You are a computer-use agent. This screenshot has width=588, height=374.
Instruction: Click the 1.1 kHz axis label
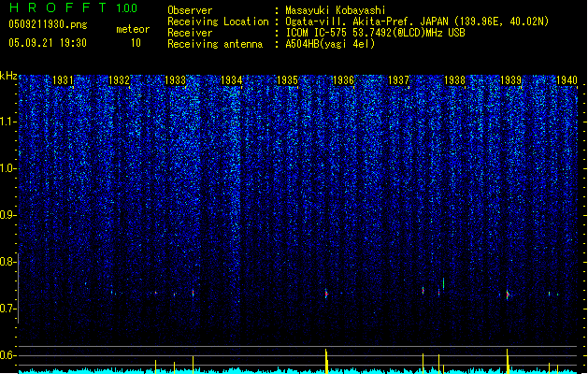tap(8, 122)
